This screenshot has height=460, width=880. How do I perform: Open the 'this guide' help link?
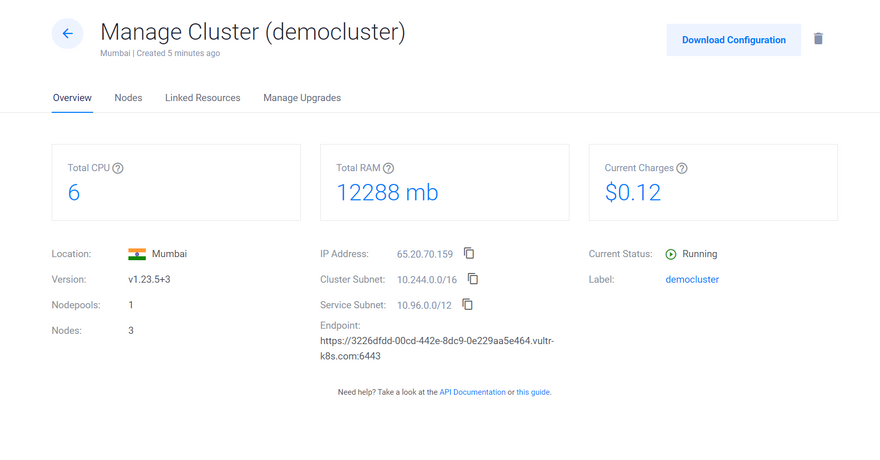coord(533,392)
